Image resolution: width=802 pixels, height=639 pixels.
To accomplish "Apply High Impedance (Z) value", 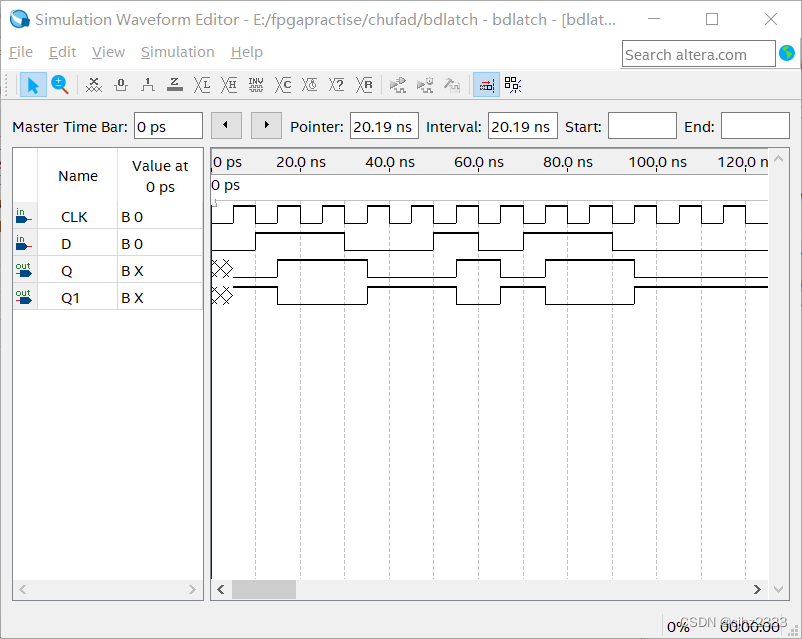I will (175, 85).
